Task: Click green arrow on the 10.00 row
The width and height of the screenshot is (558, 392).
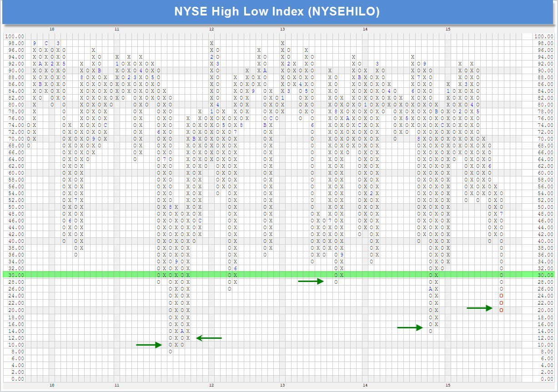Action: tap(149, 345)
